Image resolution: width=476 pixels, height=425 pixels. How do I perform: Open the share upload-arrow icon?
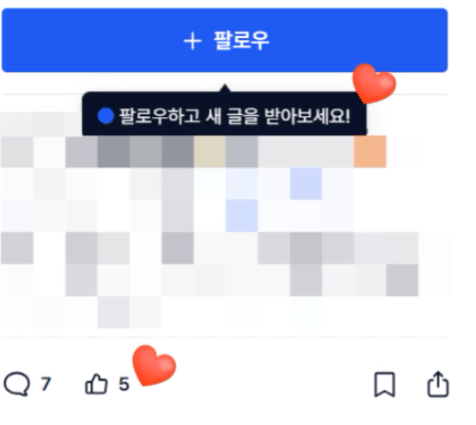pyautogui.click(x=438, y=384)
